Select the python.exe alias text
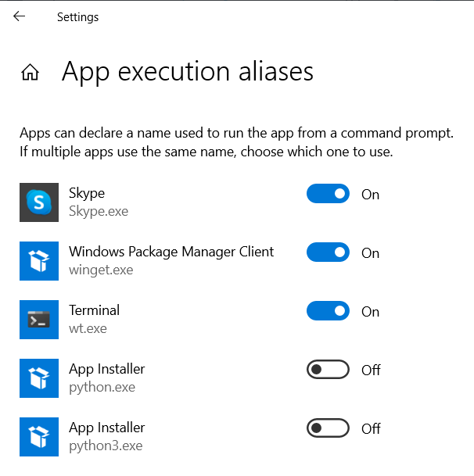The image size is (474, 476). (x=102, y=388)
